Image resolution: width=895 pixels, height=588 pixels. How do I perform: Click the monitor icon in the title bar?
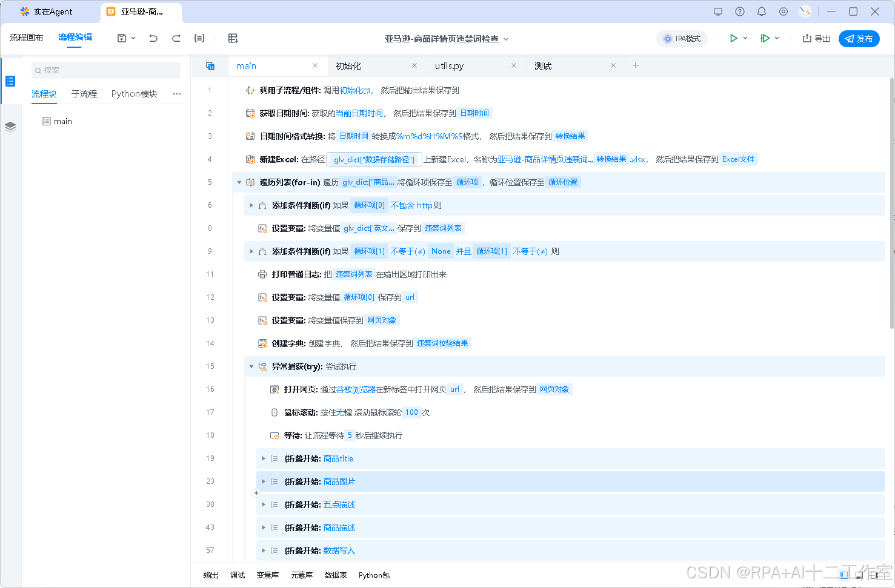(718, 12)
